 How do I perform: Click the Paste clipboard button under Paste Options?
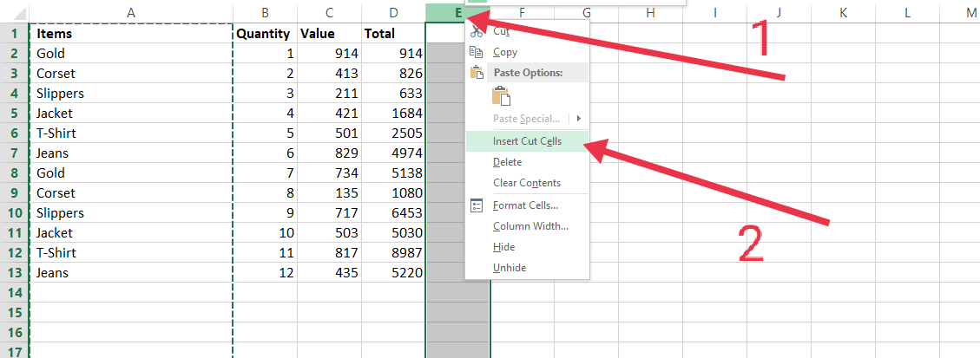[501, 96]
